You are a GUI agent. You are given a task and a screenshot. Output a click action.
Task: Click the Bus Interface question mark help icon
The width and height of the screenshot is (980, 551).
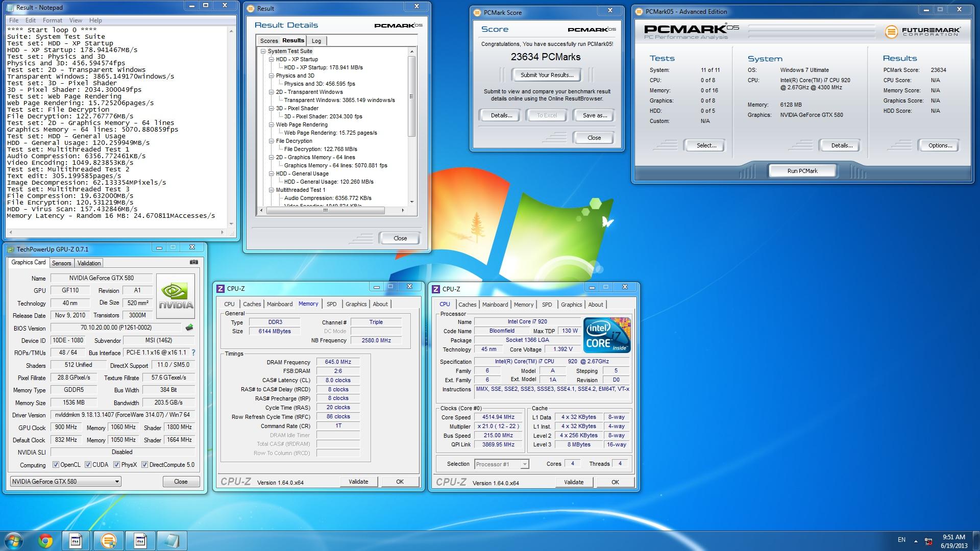tap(193, 353)
